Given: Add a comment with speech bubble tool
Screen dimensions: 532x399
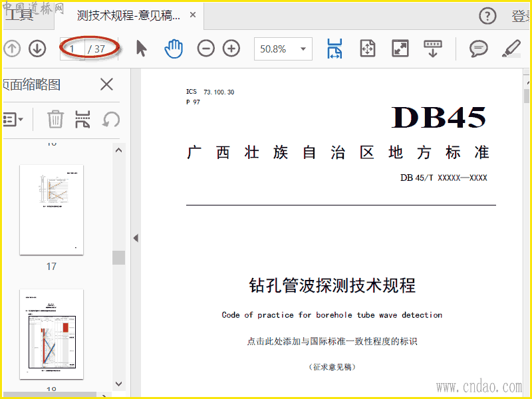Looking at the screenshot, I should [x=478, y=49].
